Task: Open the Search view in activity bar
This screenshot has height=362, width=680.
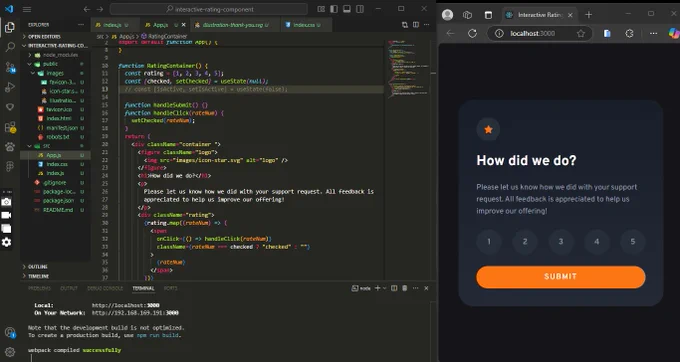Action: pyautogui.click(x=10, y=46)
